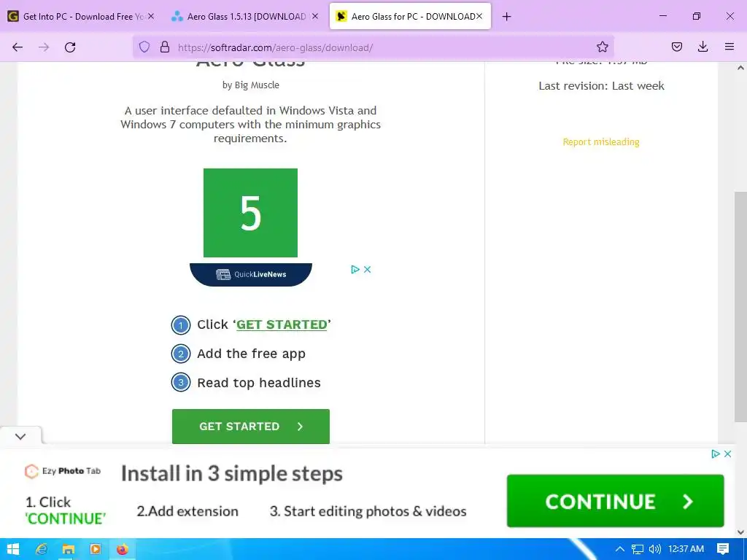Viewport: 747px width, 560px height.
Task: Click the 'Read top headlines' step
Action: 259,383
